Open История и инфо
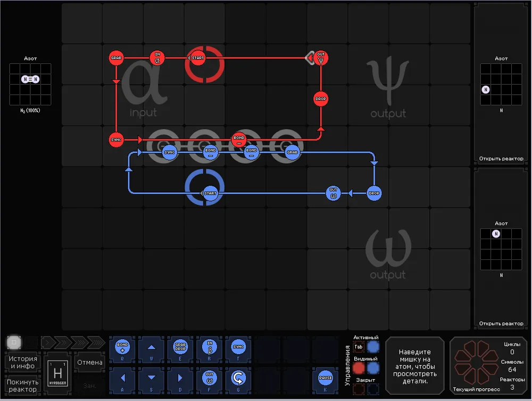The height and width of the screenshot is (401, 532). pos(23,362)
